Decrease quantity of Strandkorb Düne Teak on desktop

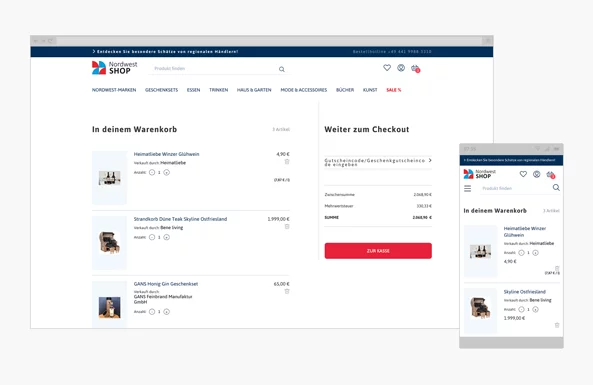(x=152, y=237)
